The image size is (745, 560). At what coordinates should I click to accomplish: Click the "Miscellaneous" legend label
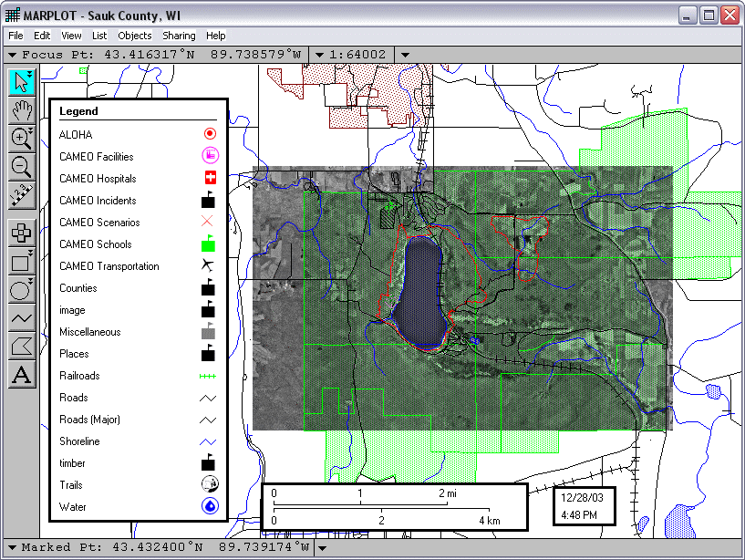point(89,331)
